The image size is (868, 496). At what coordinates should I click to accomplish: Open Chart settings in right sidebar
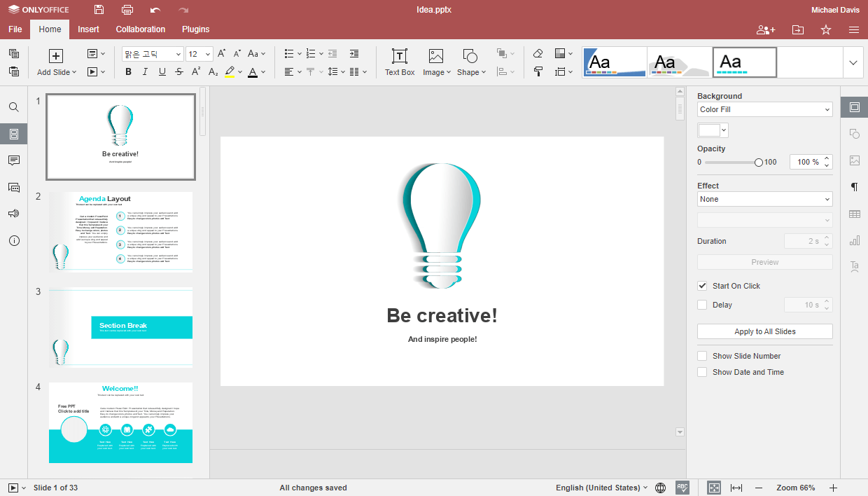tap(854, 240)
